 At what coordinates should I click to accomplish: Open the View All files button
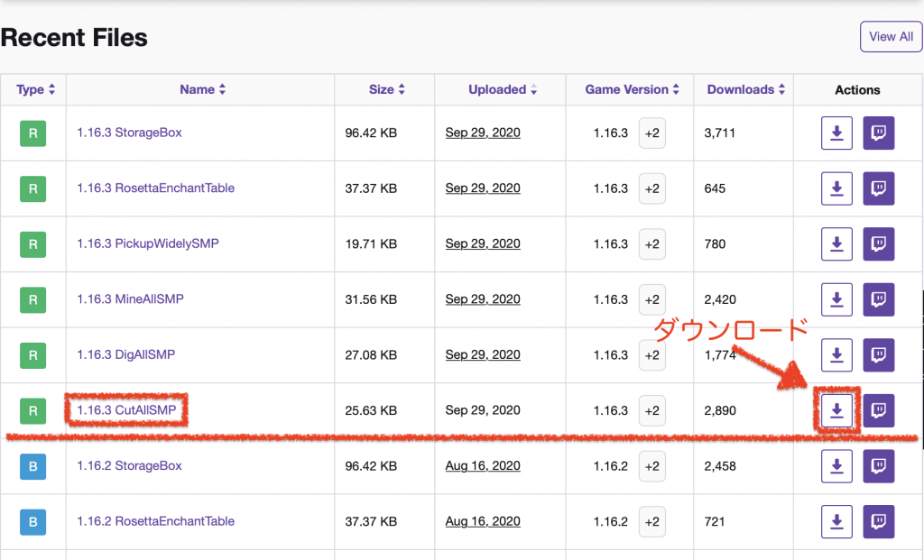[891, 36]
